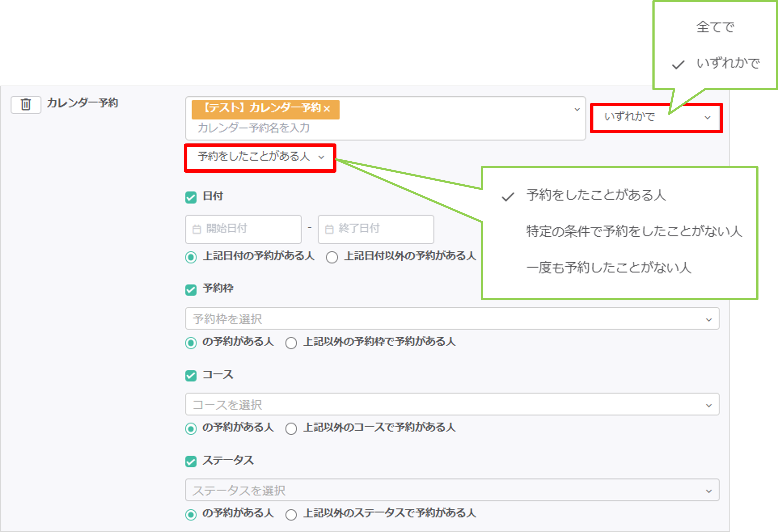Open the ステータスを選択 dropdown
Viewport: 778px width, 532px height.
click(452, 490)
